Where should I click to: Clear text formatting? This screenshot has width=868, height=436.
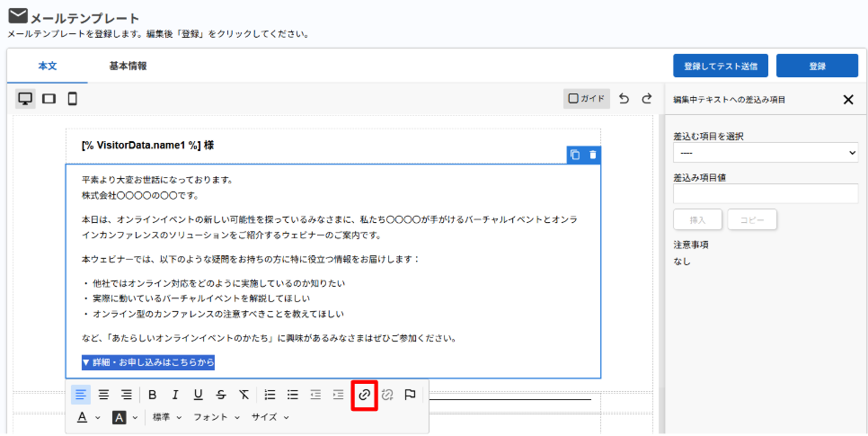(x=244, y=395)
